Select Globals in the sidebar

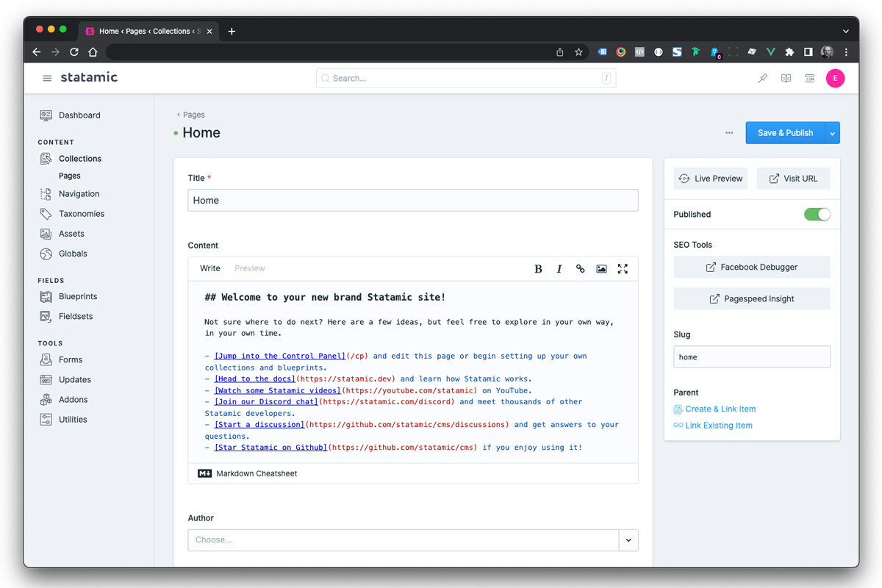73,254
